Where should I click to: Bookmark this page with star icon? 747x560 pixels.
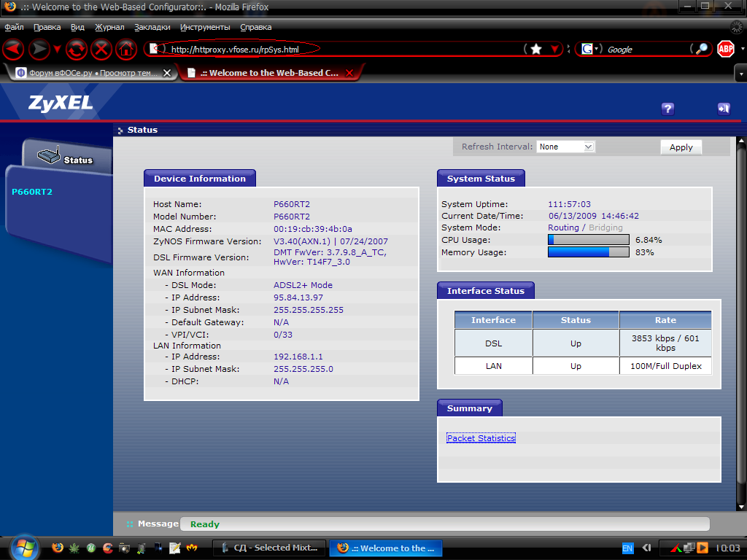pyautogui.click(x=536, y=49)
